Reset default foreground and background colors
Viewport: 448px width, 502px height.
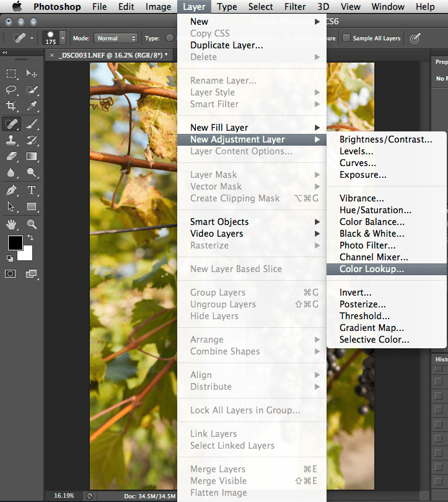pos(10,258)
